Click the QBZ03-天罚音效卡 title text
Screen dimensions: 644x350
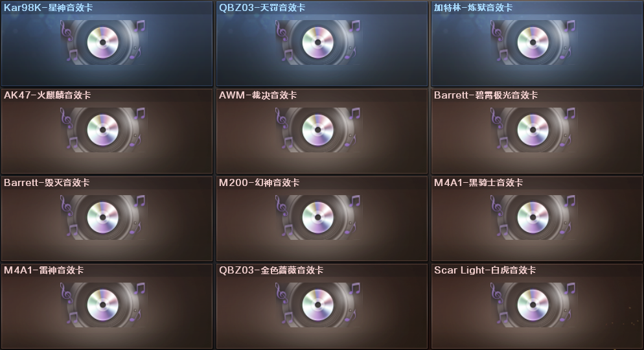pos(262,7)
